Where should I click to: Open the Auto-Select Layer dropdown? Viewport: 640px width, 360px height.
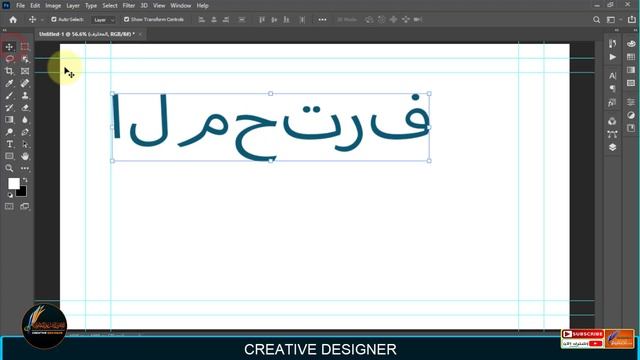104,20
